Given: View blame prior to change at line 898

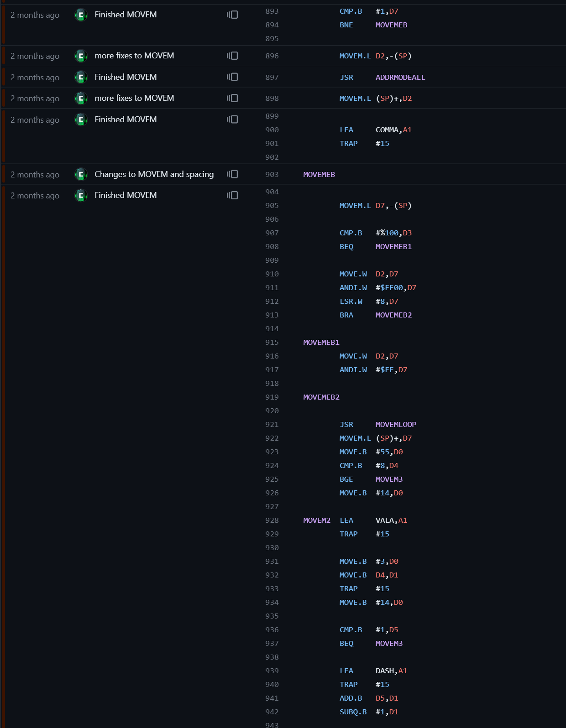Looking at the screenshot, I should 232,98.
